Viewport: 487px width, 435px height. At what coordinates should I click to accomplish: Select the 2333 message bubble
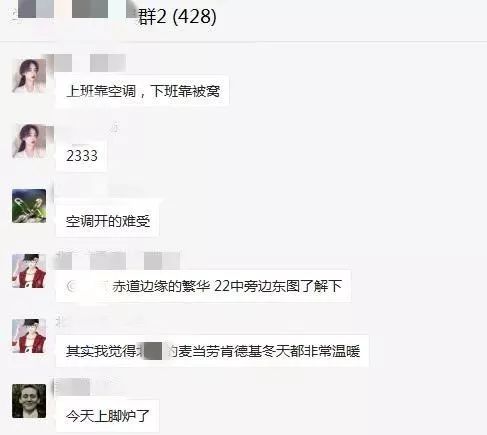pyautogui.click(x=81, y=156)
